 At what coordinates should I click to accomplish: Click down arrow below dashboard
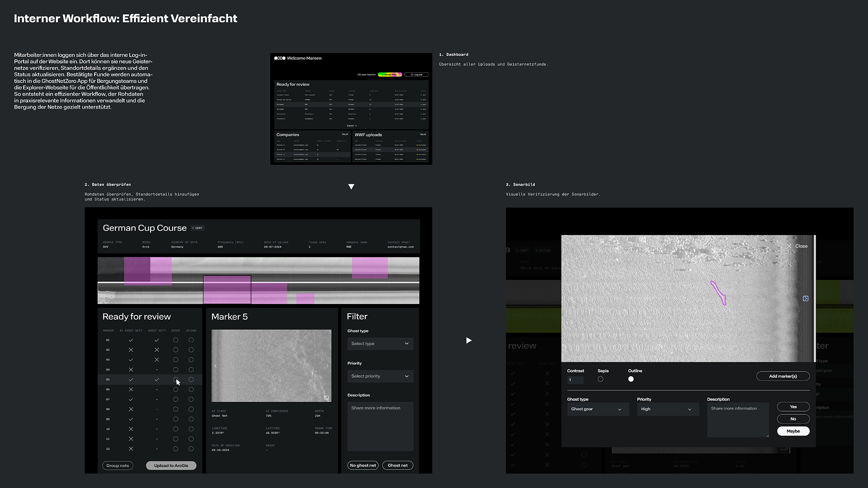coord(351,187)
